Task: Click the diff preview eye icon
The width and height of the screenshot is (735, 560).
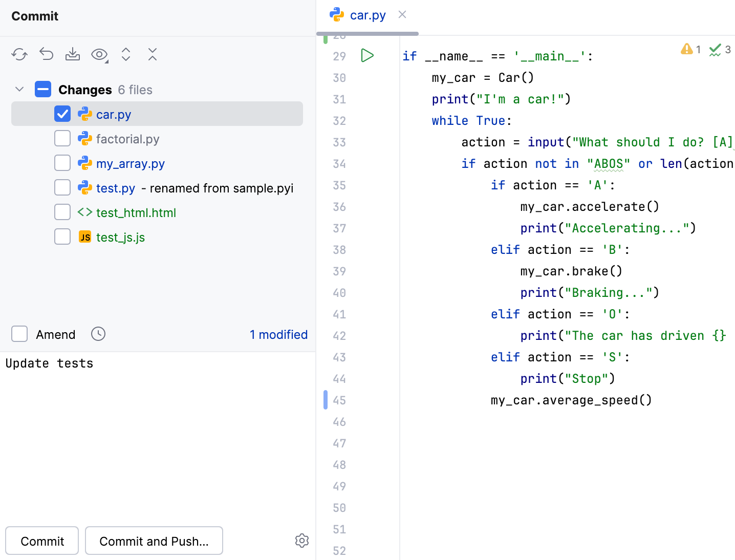Action: (x=98, y=54)
